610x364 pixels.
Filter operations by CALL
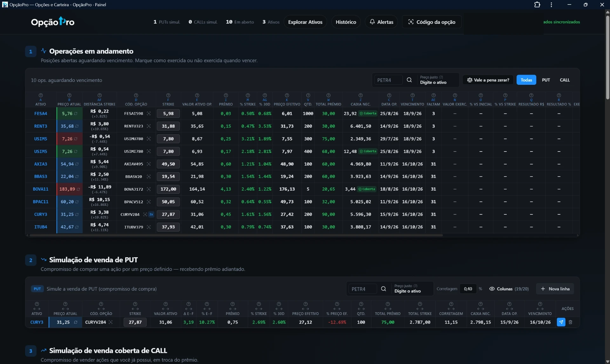click(x=565, y=80)
